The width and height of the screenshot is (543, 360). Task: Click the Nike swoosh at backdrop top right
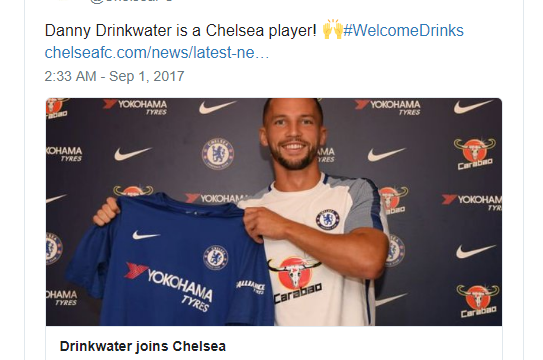pos(473,106)
